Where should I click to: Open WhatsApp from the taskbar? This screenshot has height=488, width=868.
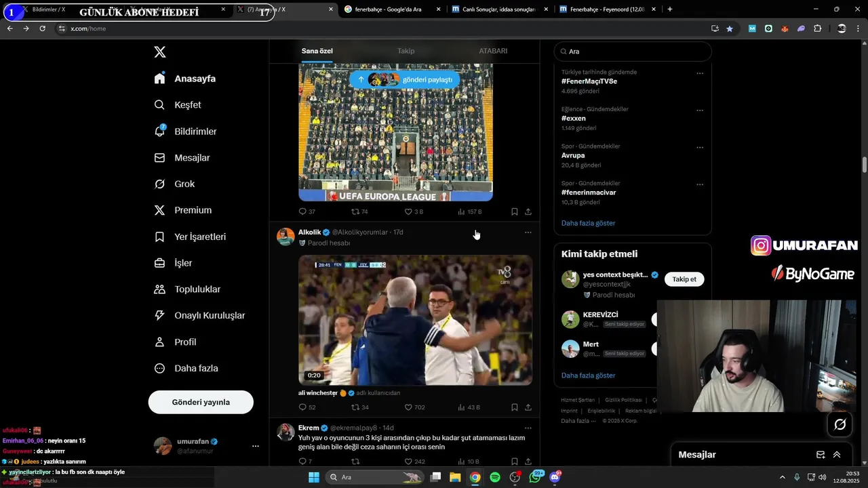pyautogui.click(x=535, y=477)
